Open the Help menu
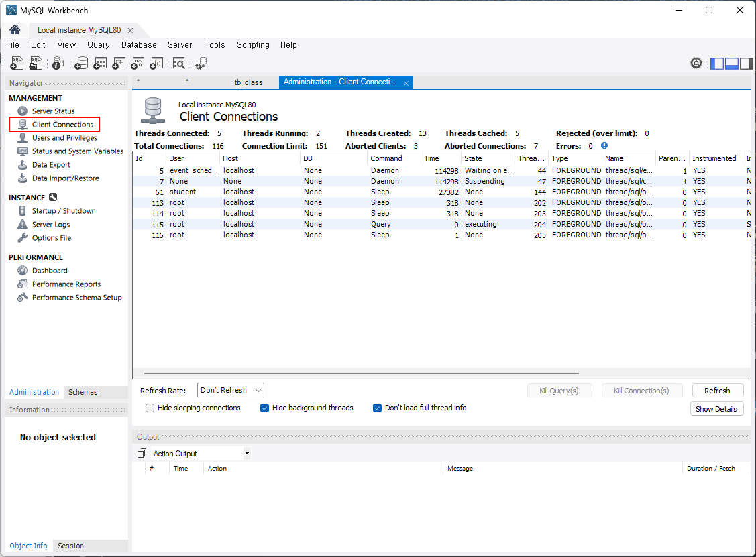This screenshot has width=756, height=557. [288, 45]
